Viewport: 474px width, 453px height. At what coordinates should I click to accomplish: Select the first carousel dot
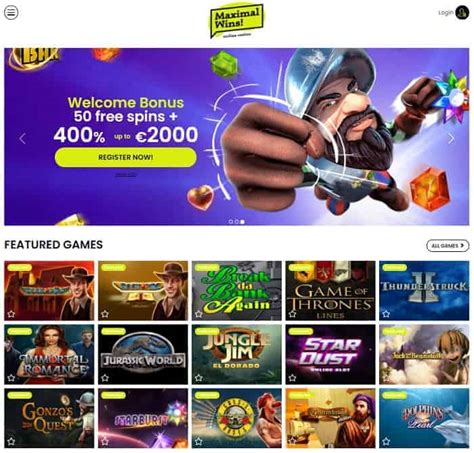(x=231, y=222)
